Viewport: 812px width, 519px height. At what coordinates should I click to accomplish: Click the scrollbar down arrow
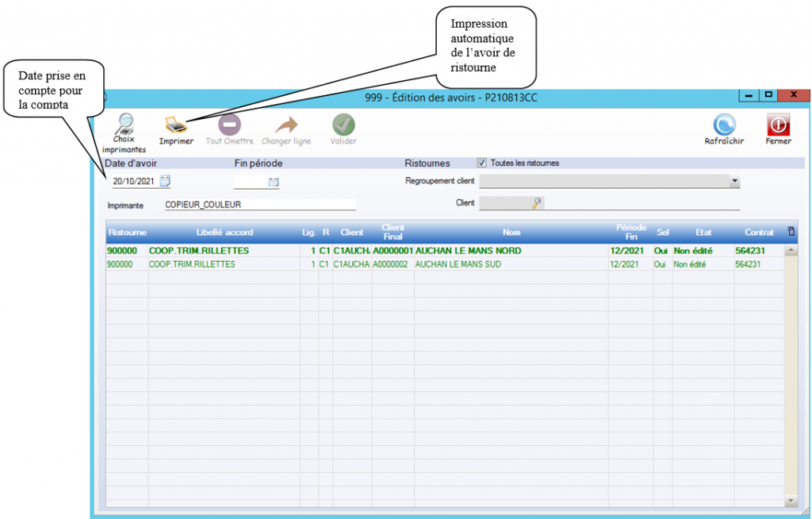click(x=791, y=501)
